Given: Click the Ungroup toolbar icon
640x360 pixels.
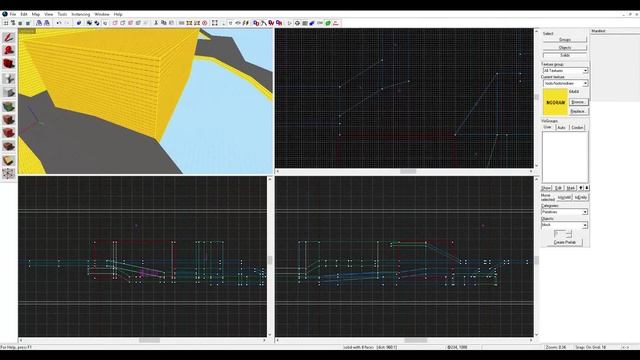Looking at the screenshot, I should click(x=97, y=23).
